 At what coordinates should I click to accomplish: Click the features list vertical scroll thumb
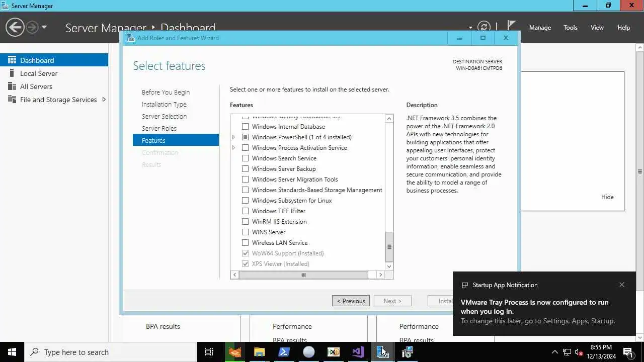(x=389, y=246)
